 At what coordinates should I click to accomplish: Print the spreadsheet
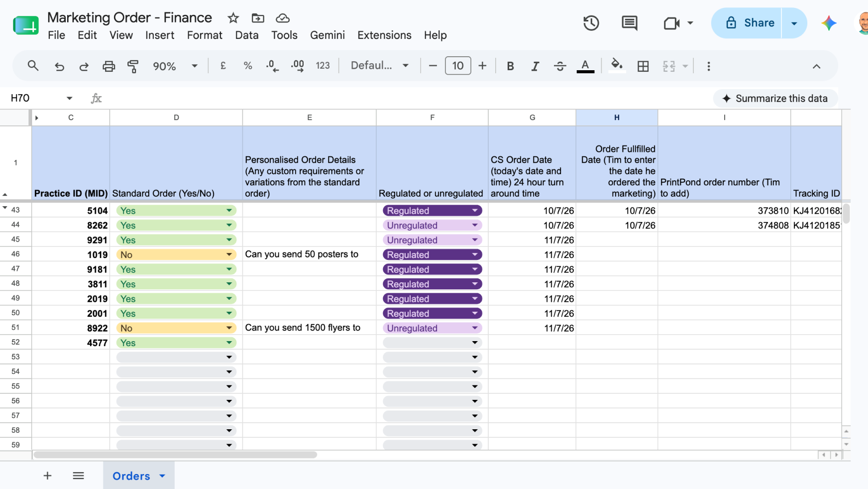(108, 66)
